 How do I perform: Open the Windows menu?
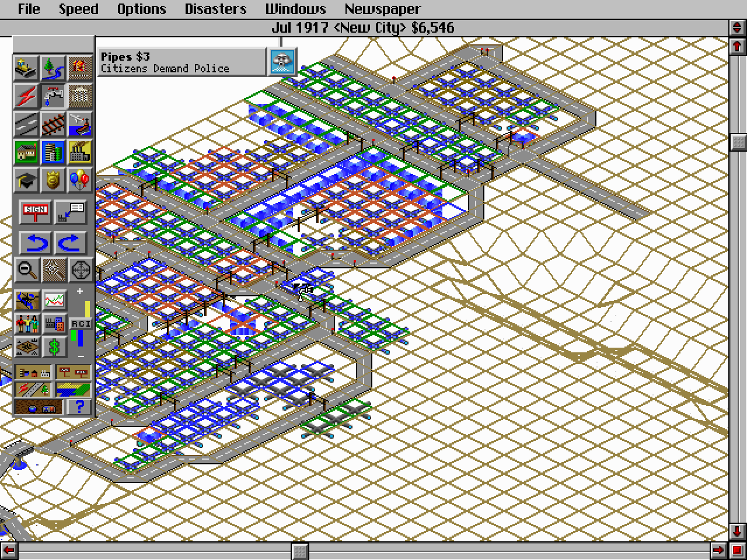(x=295, y=9)
